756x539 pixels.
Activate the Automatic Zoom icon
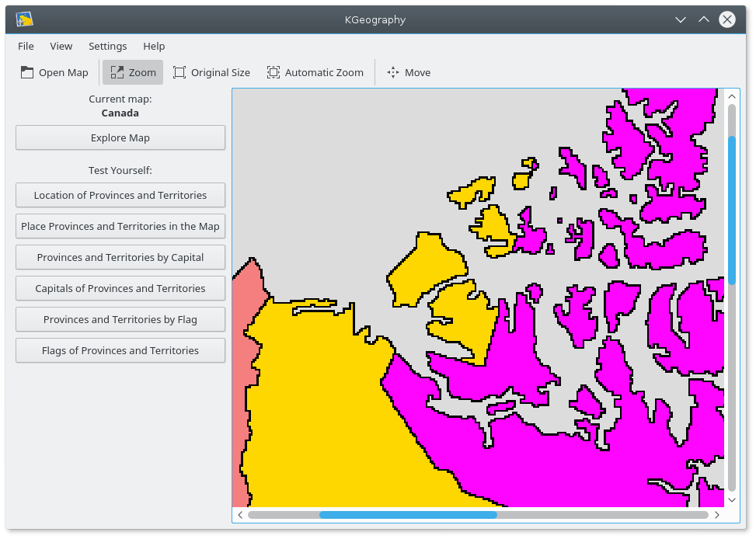(273, 72)
